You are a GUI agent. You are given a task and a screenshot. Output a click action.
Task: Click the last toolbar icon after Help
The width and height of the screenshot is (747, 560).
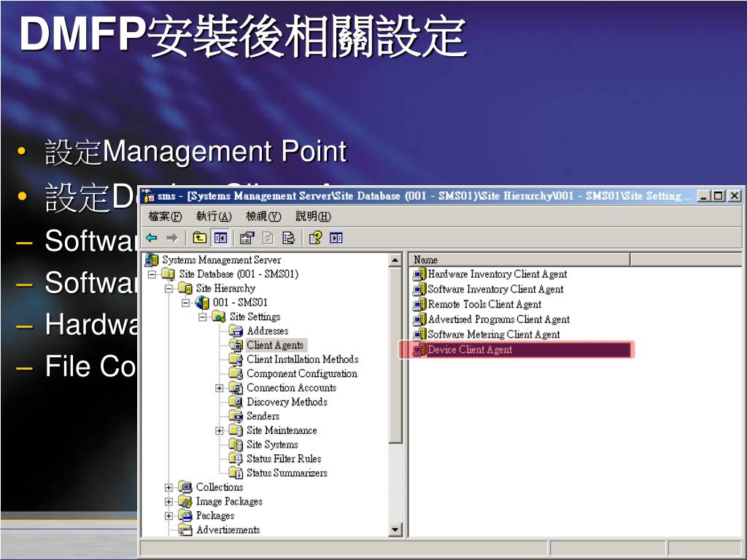[336, 238]
